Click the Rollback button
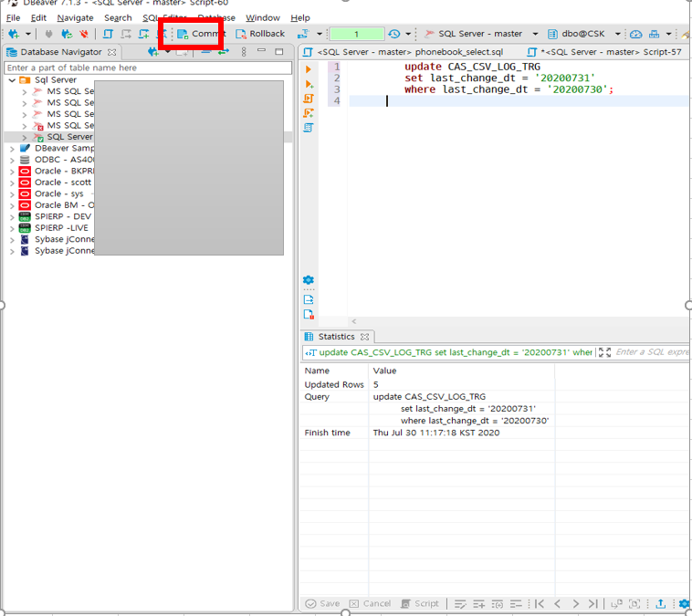The image size is (692, 616). [260, 34]
